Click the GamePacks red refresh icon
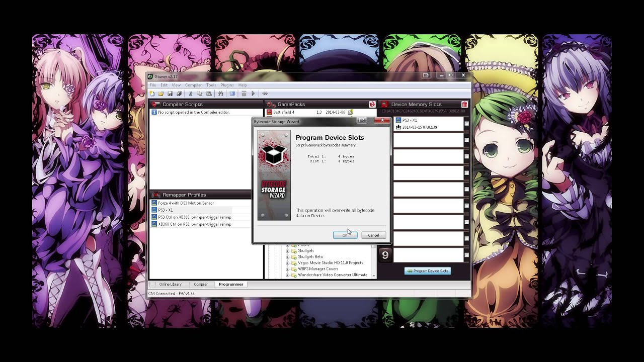 click(x=372, y=104)
